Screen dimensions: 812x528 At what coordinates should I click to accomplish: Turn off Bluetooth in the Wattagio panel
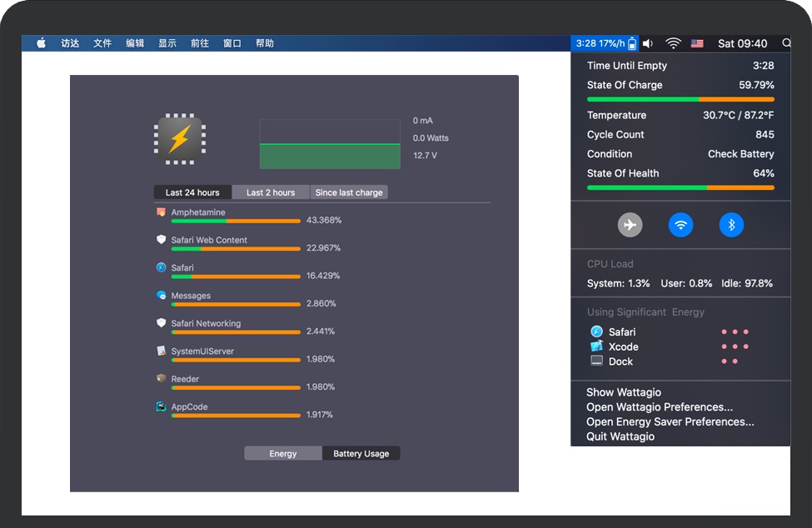pos(731,224)
